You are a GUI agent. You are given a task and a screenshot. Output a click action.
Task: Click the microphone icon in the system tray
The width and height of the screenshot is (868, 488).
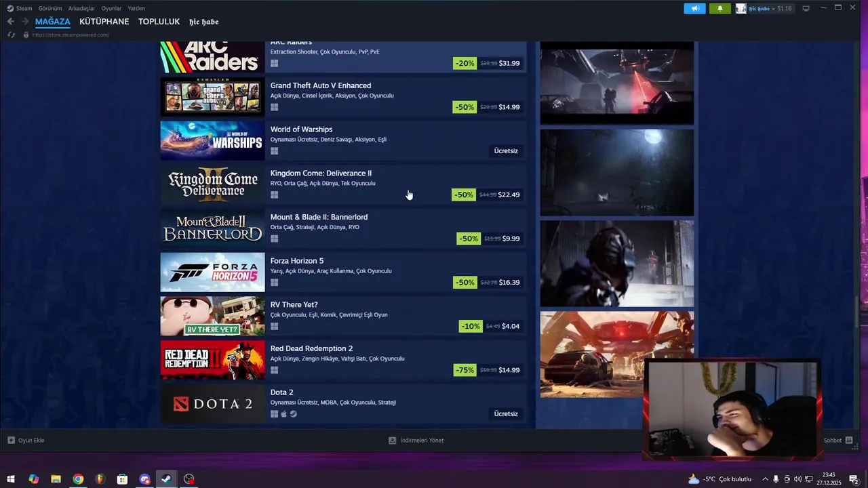[x=776, y=479]
